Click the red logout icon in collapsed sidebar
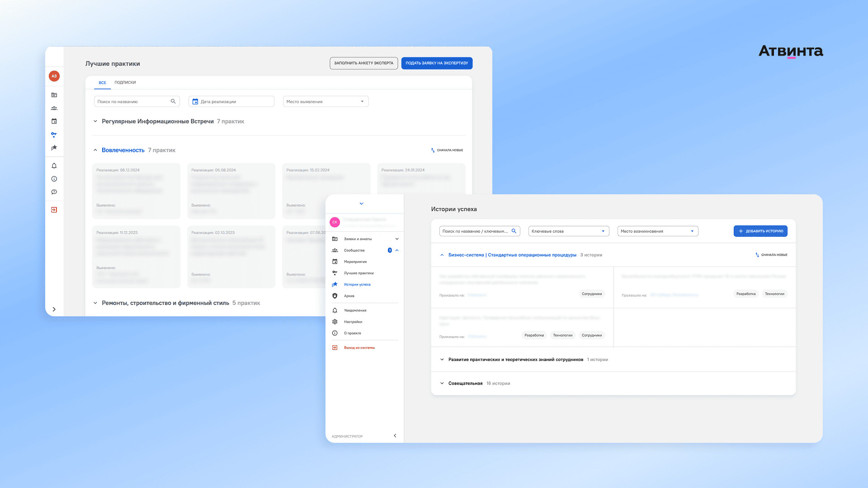Image resolution: width=868 pixels, height=488 pixels. 54,210
